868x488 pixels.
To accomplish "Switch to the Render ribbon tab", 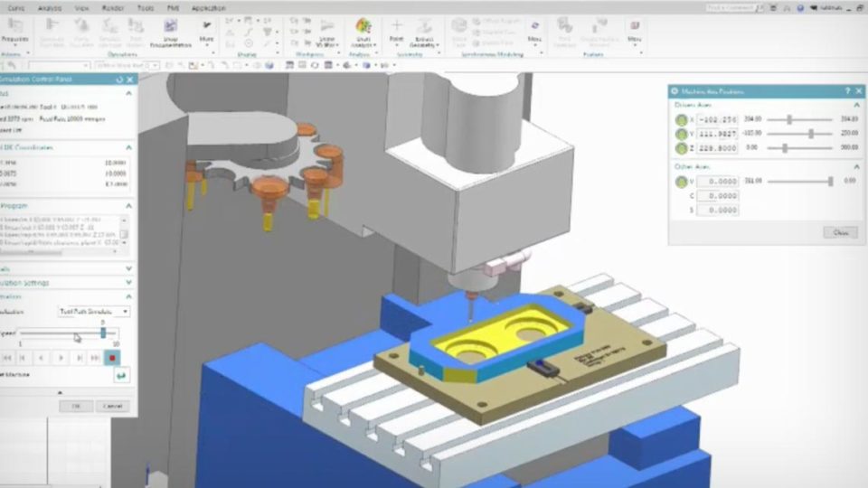I will (111, 8).
